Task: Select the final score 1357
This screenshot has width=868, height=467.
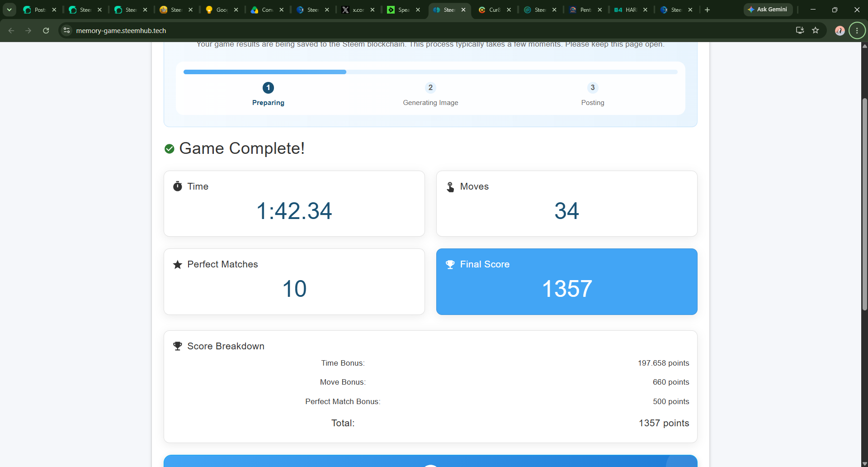Action: pyautogui.click(x=567, y=289)
